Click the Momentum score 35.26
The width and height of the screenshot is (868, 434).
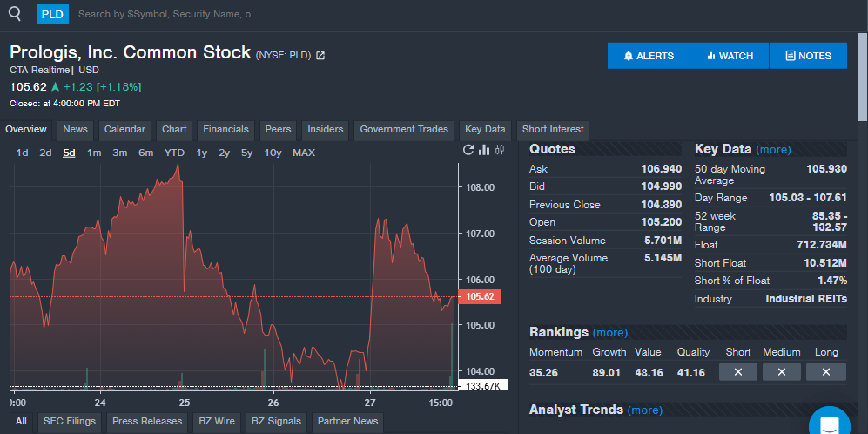click(543, 372)
